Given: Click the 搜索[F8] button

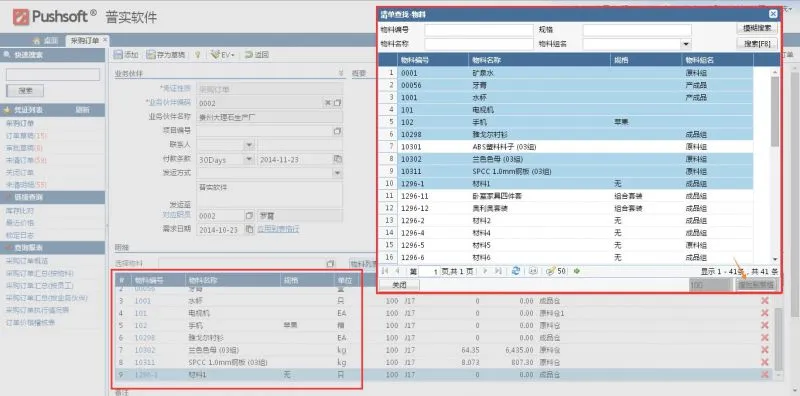Looking at the screenshot, I should point(757,43).
